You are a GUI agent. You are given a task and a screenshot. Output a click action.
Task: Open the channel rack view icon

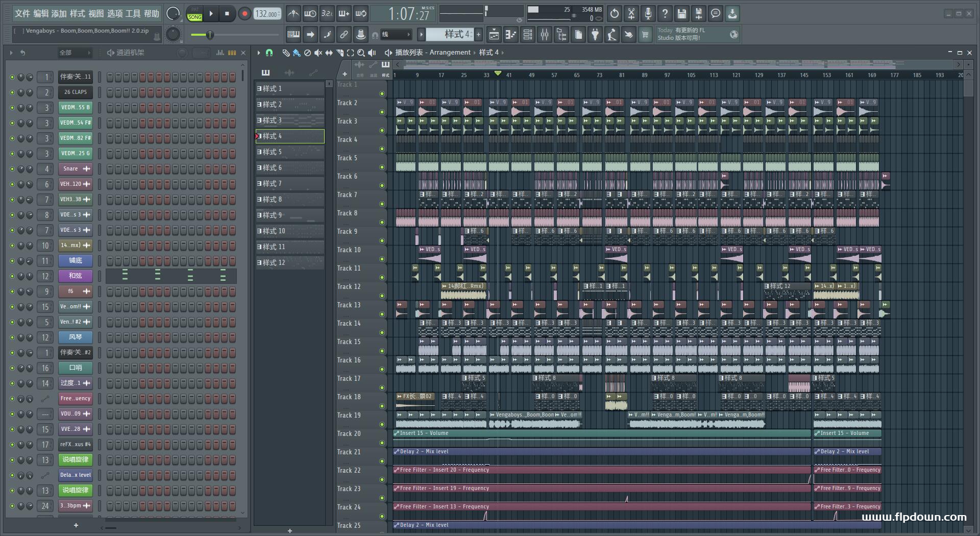click(x=528, y=35)
